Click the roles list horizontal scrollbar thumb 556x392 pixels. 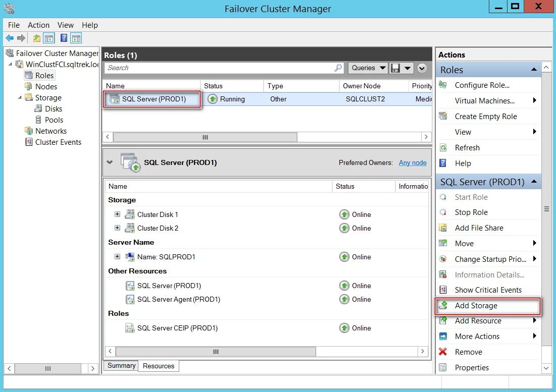pos(205,137)
